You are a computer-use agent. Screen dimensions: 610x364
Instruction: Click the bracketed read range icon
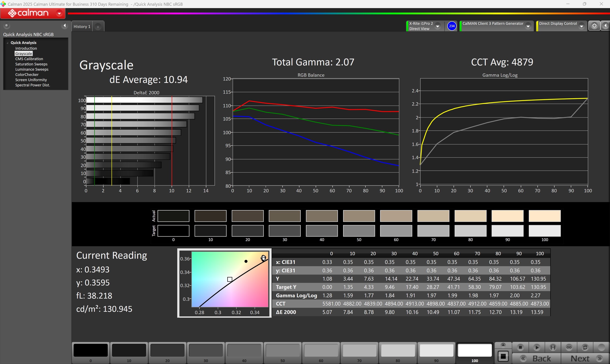coord(553,347)
